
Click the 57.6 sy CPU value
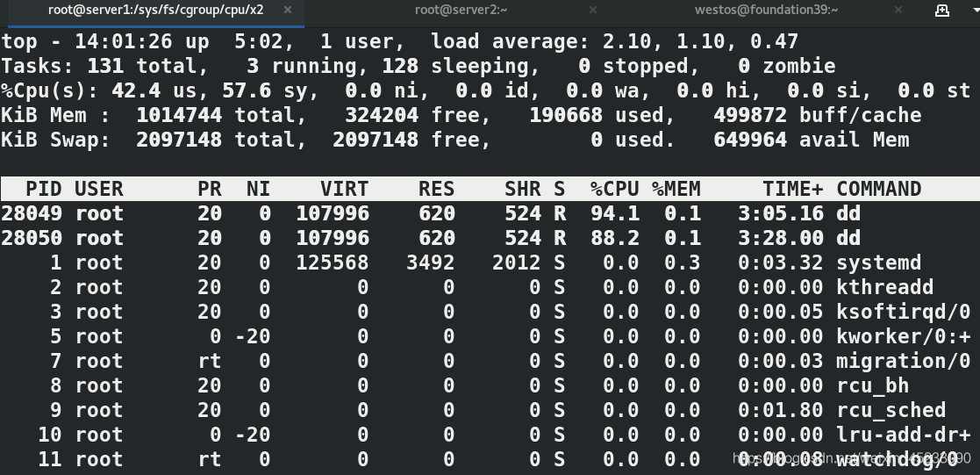247,90
